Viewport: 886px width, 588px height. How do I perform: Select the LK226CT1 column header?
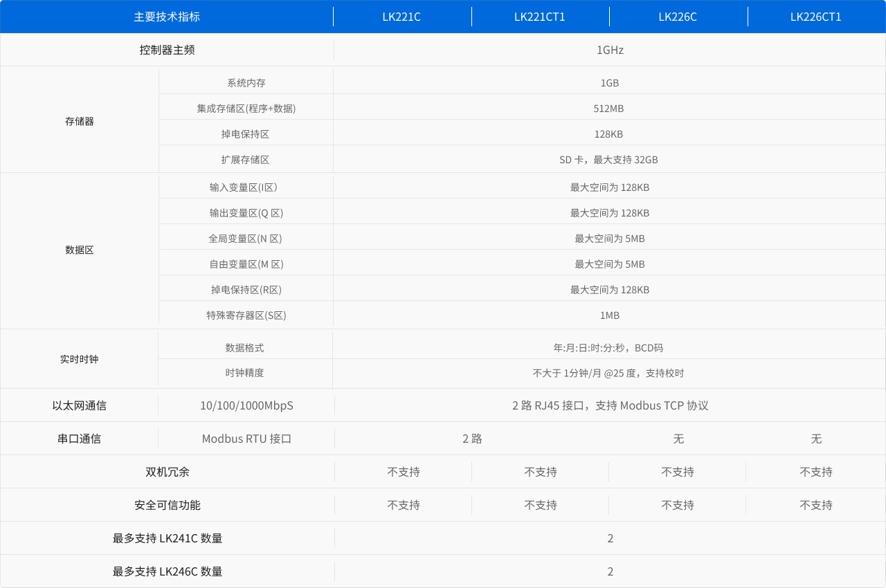click(x=816, y=17)
